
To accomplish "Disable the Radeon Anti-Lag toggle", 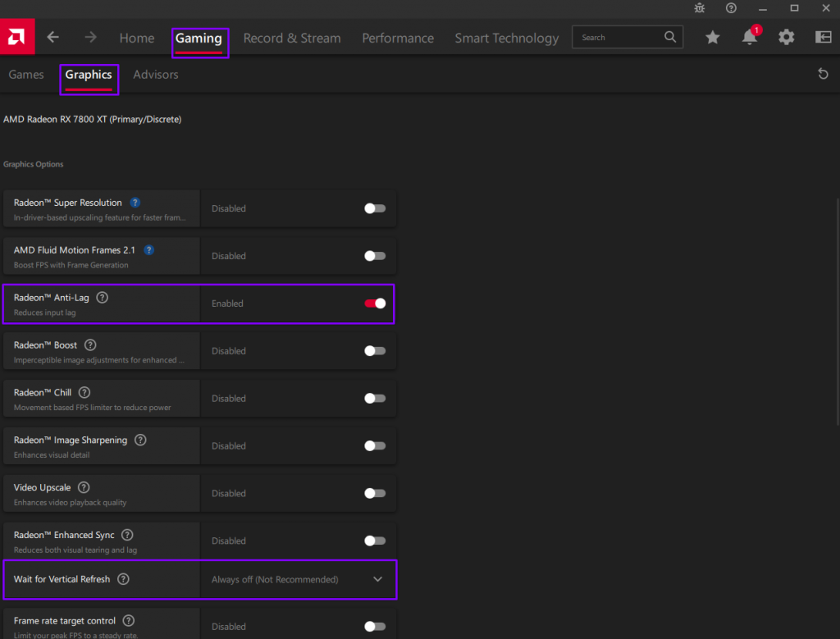I will point(375,304).
